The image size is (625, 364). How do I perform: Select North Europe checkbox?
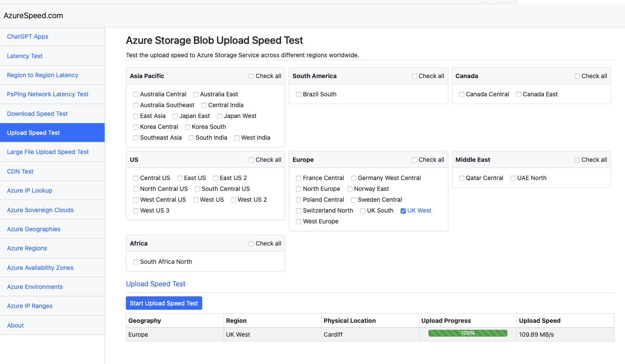pos(299,189)
